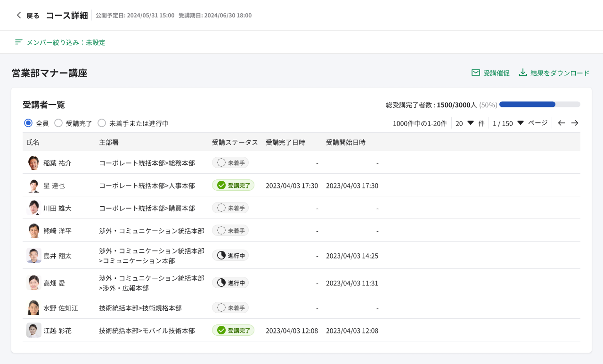Click 稲葉 祐介's avatar thumbnail
Image resolution: width=603 pixels, height=364 pixels.
coord(33,162)
